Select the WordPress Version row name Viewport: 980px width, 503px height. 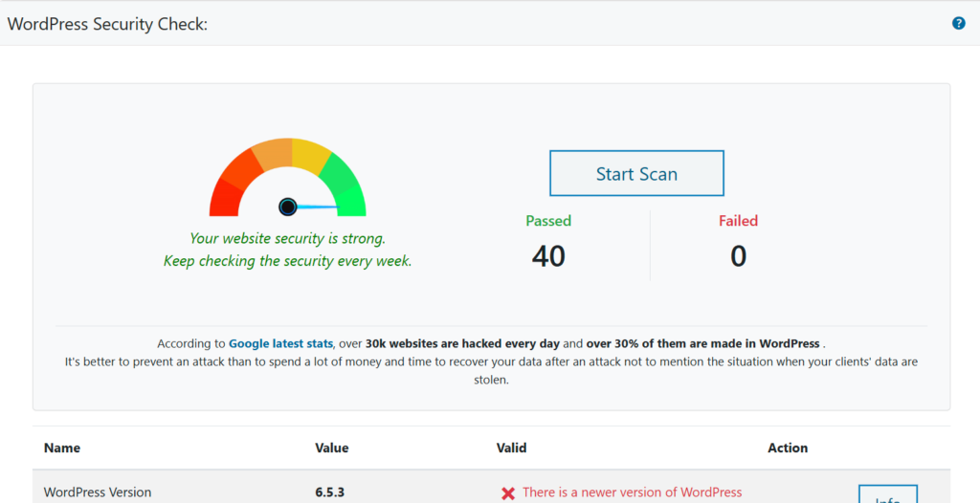point(98,492)
